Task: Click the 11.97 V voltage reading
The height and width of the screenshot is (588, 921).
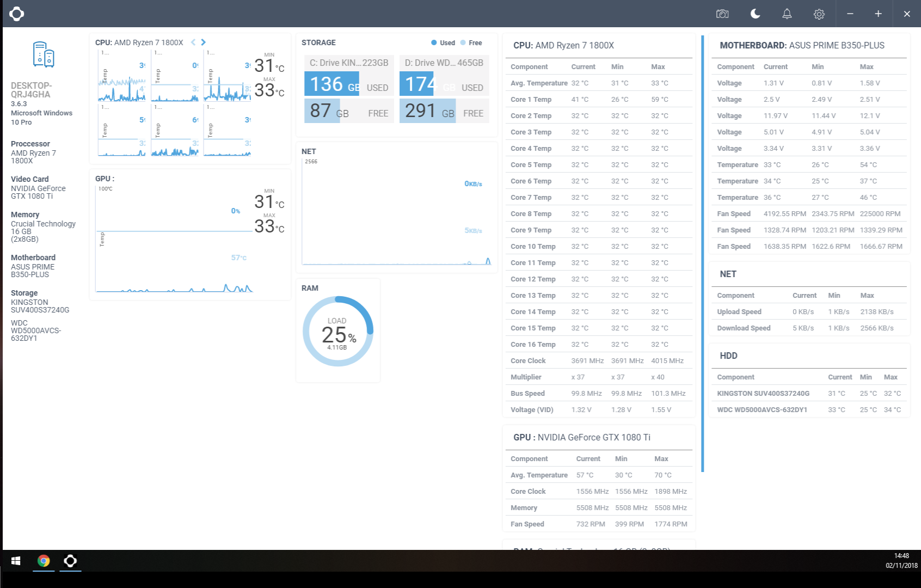Action: pos(776,116)
